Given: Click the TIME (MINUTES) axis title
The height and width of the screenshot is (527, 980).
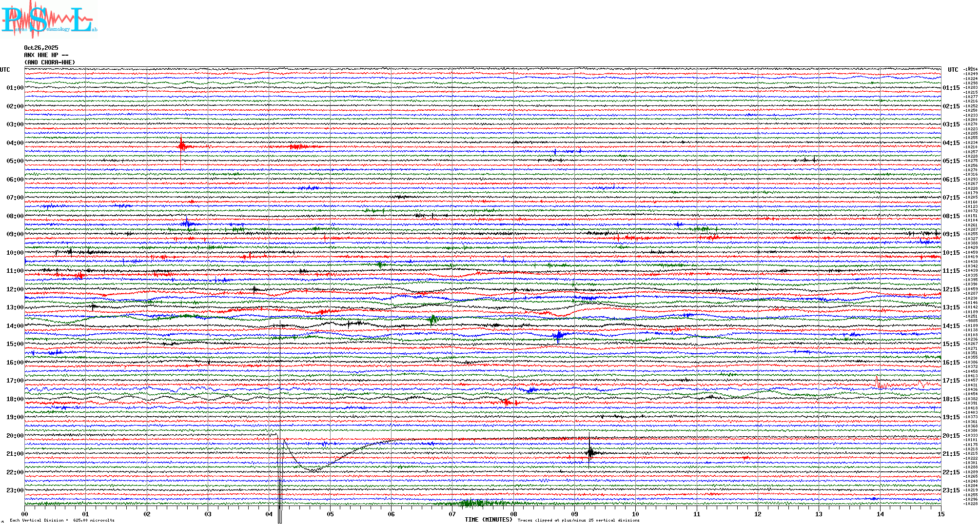Looking at the screenshot, I should click(488, 520).
